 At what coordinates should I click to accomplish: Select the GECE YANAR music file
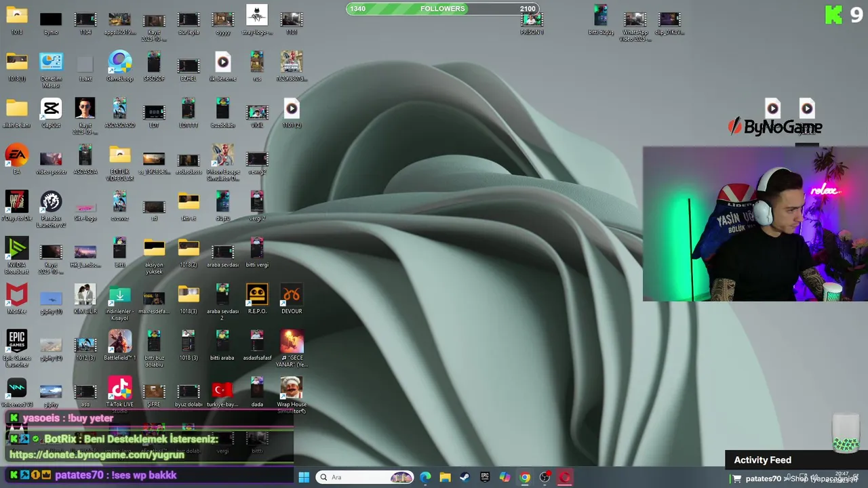coord(292,348)
